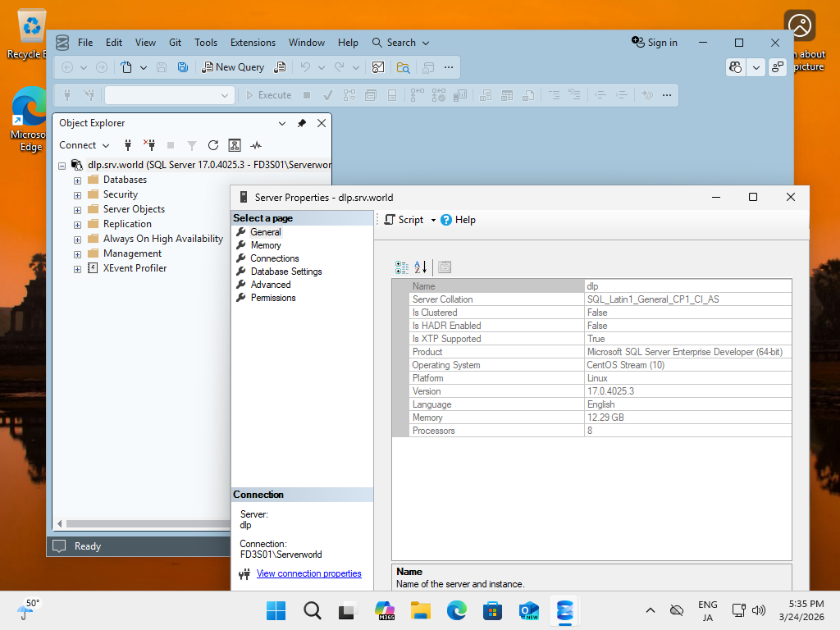The image size is (840, 630).
Task: Click the Find in Files icon
Action: [x=403, y=67]
